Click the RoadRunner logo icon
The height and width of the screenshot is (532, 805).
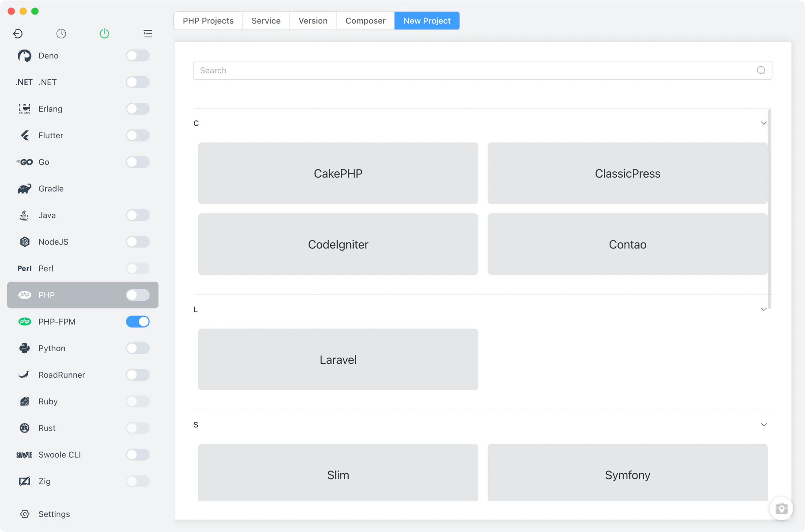[24, 374]
